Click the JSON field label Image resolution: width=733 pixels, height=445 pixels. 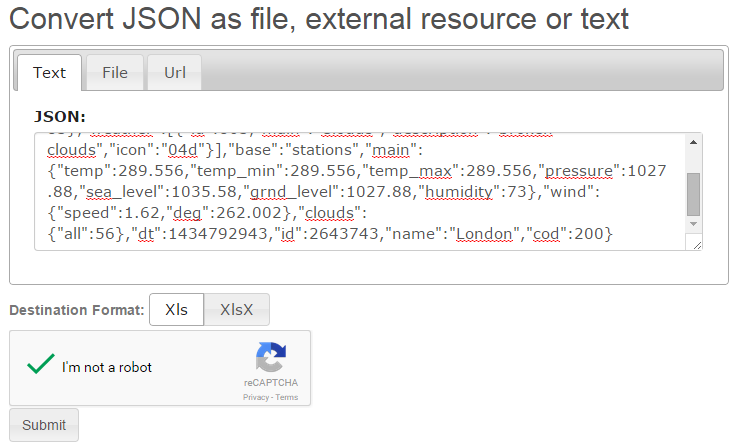60,116
